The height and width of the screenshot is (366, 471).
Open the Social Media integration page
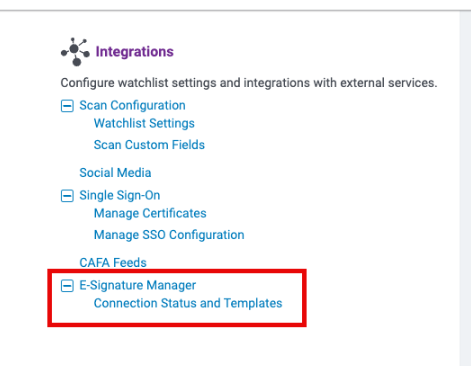115,173
